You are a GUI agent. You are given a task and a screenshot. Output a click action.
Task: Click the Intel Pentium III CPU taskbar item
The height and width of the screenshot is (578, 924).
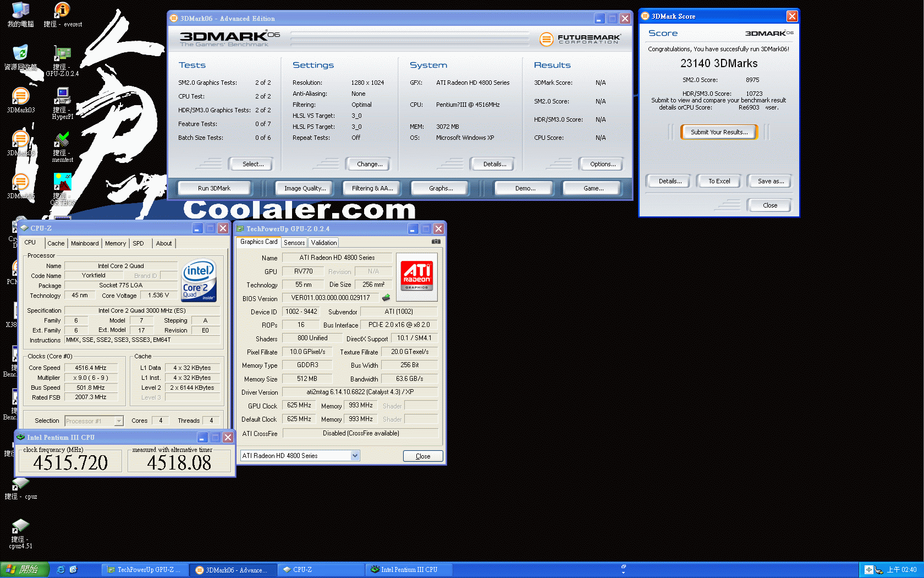(x=408, y=570)
